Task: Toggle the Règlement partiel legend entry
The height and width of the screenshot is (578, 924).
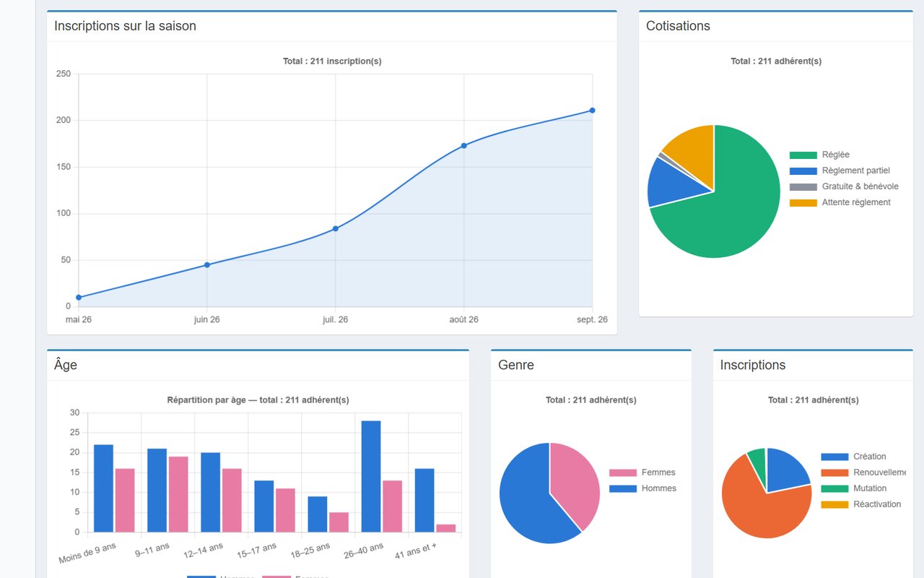Action: [840, 171]
